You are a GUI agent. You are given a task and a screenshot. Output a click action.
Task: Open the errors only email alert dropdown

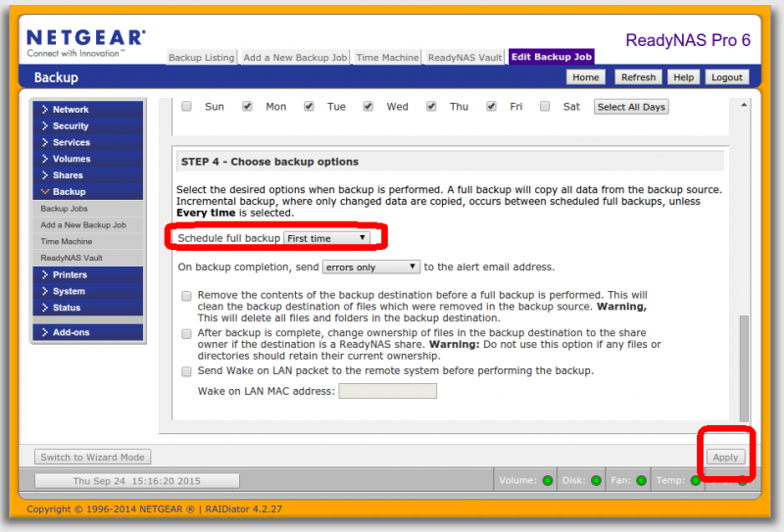(x=371, y=267)
